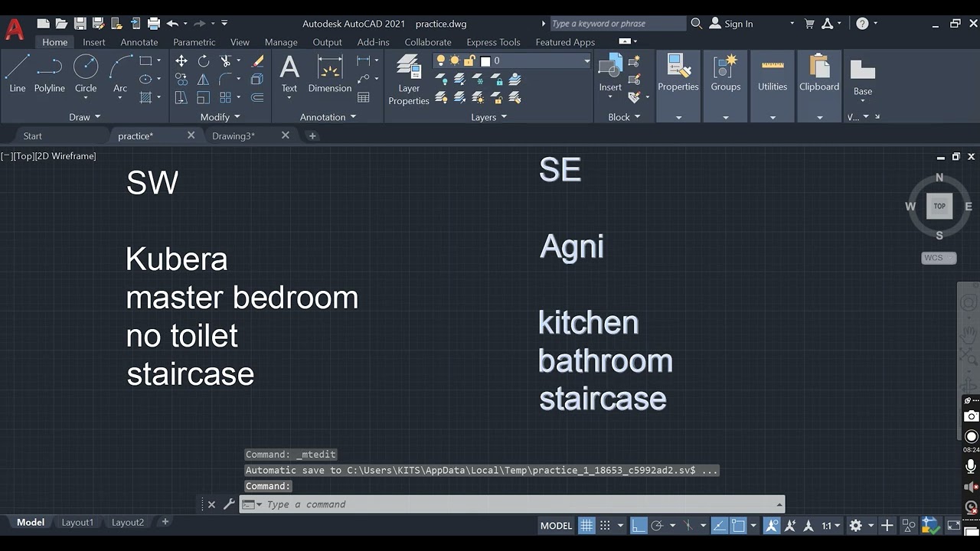The height and width of the screenshot is (551, 980).
Task: Click the Sign In button
Action: (x=732, y=24)
